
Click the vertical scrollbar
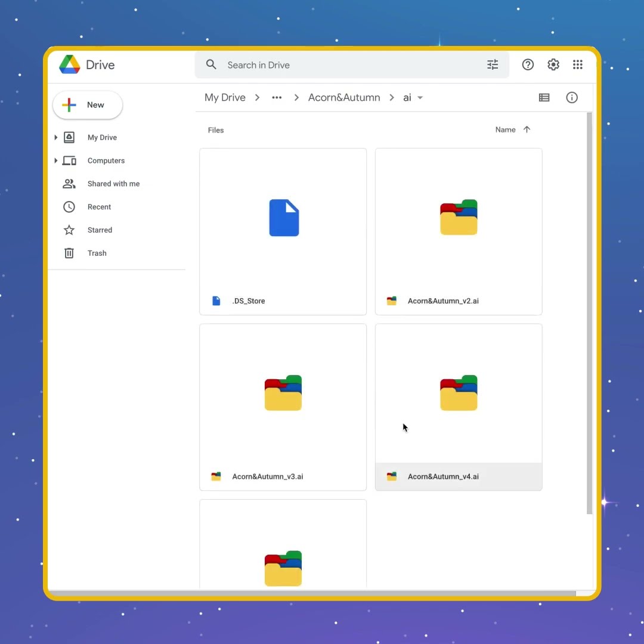pos(589,313)
